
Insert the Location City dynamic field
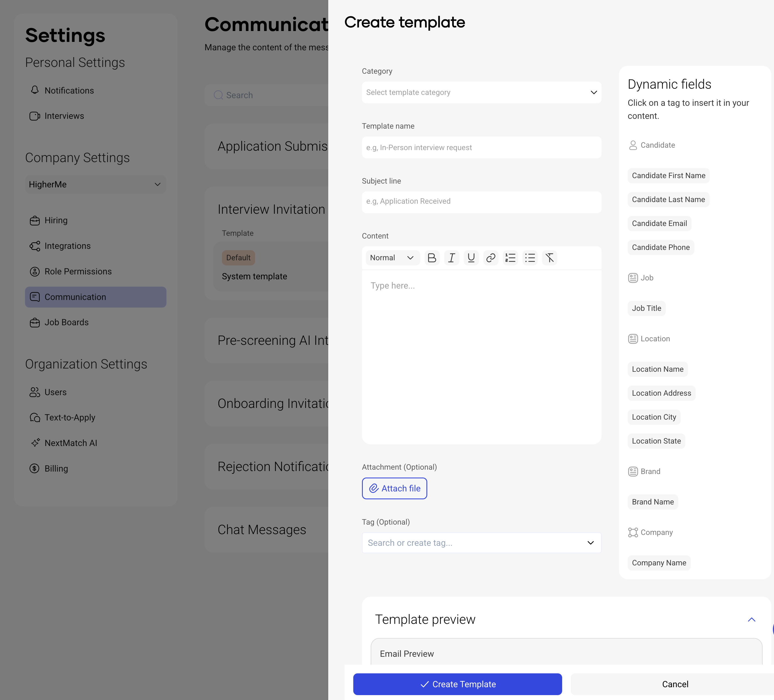pyautogui.click(x=654, y=417)
